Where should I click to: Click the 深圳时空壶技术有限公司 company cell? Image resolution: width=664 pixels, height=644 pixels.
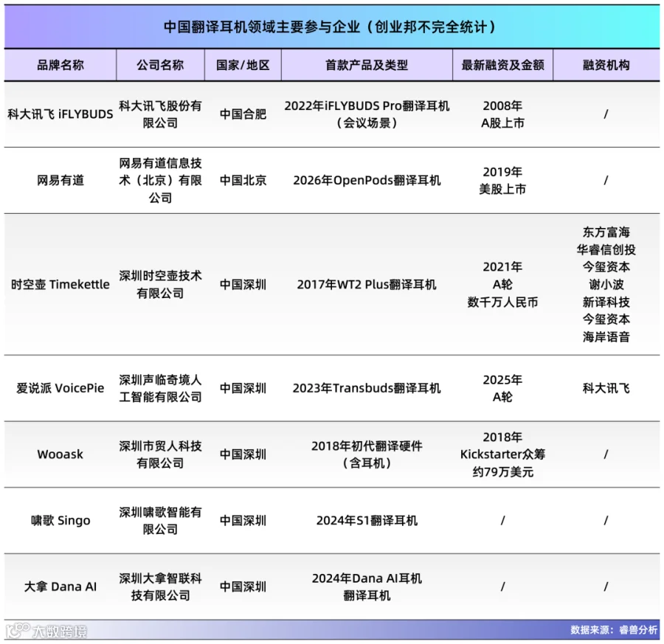coord(160,285)
